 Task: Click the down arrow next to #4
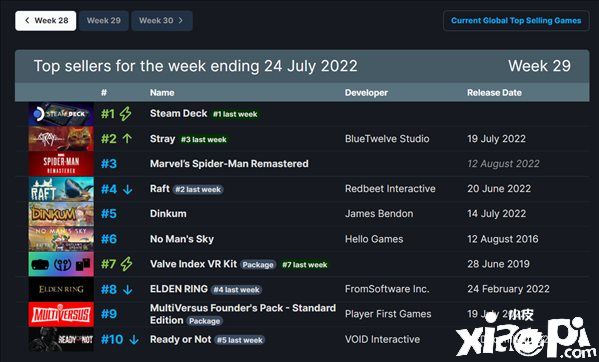click(x=128, y=189)
